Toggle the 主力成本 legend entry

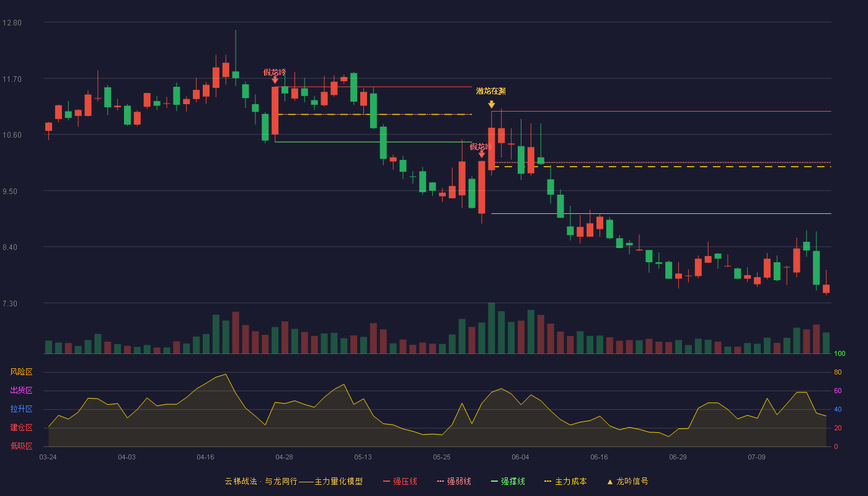tap(564, 481)
